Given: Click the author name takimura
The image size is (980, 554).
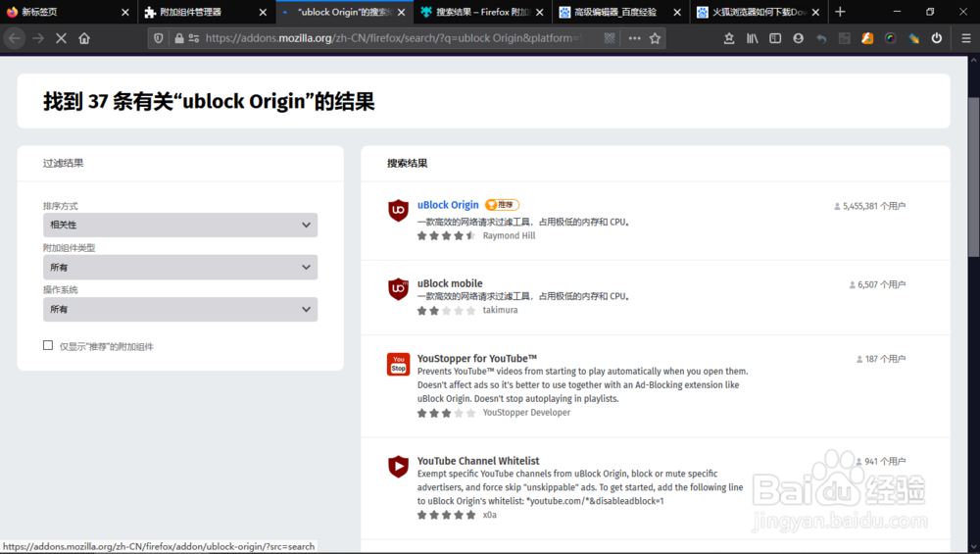Looking at the screenshot, I should point(500,310).
